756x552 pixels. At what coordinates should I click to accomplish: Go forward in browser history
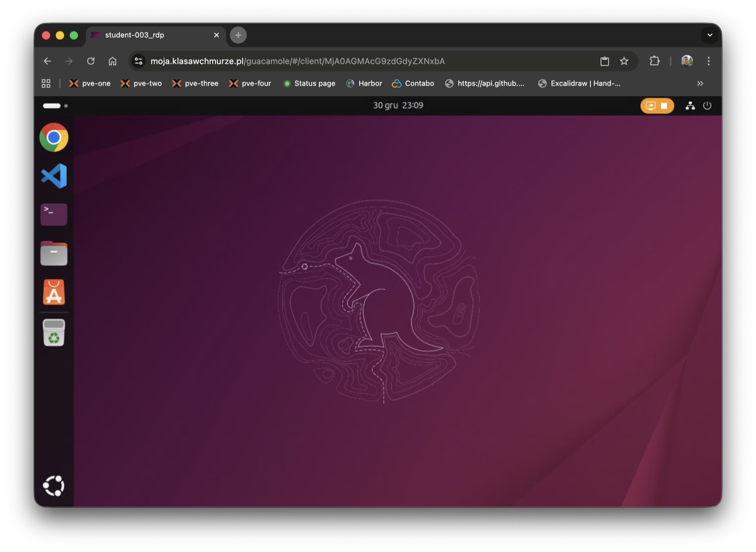69,61
